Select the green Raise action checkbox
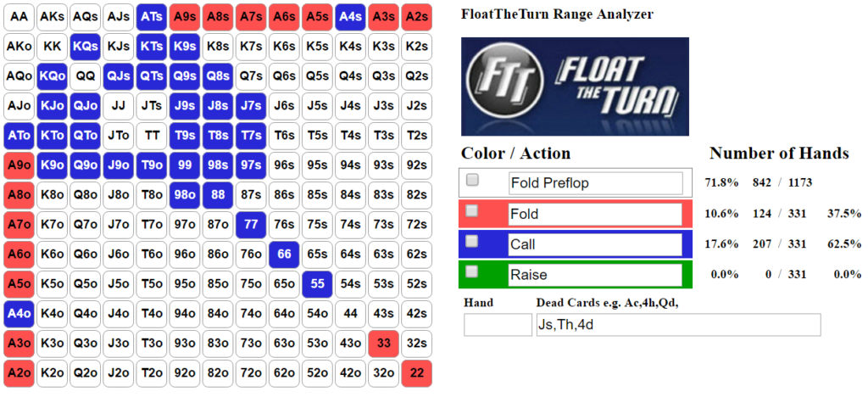 pos(472,271)
